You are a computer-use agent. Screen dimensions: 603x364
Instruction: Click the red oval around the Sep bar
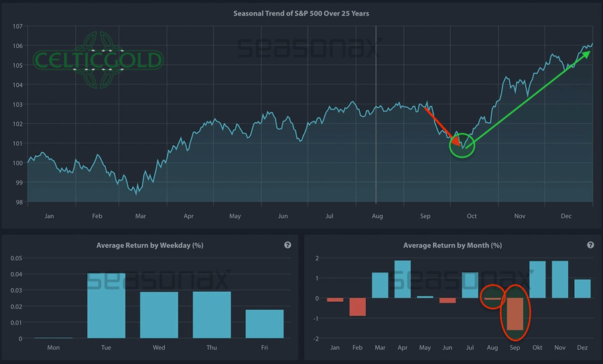515,312
